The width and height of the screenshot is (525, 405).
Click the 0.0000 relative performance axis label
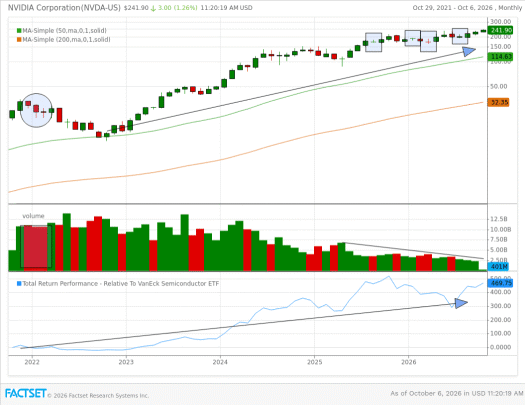[501, 347]
